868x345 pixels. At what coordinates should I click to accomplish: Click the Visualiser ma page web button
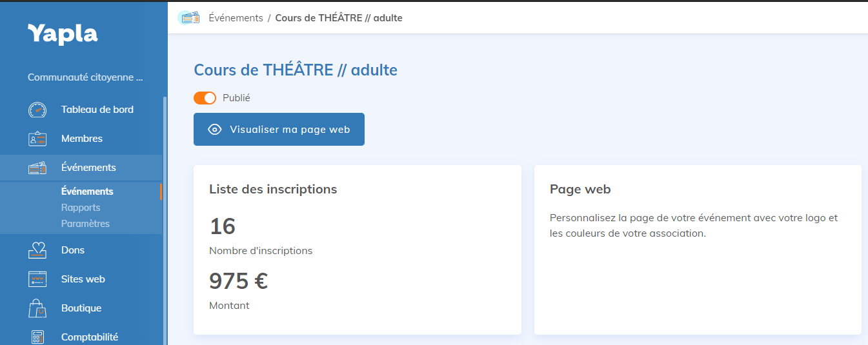point(279,130)
